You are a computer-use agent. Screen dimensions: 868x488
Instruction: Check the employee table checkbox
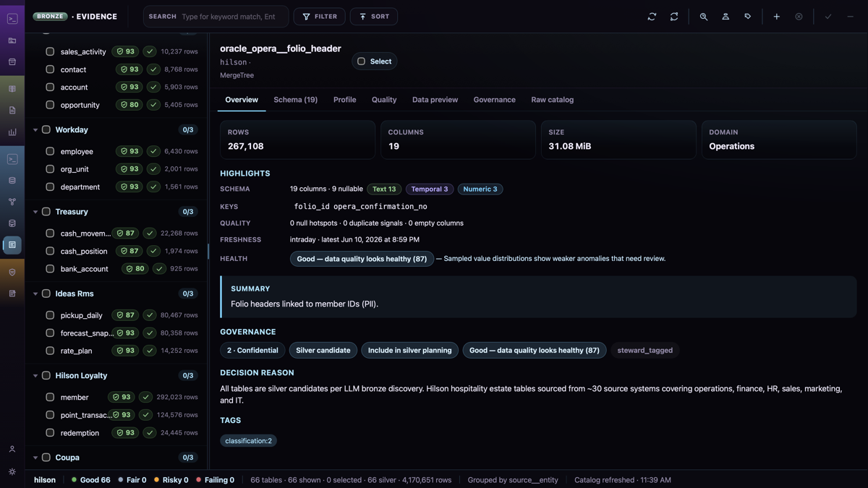(x=50, y=151)
